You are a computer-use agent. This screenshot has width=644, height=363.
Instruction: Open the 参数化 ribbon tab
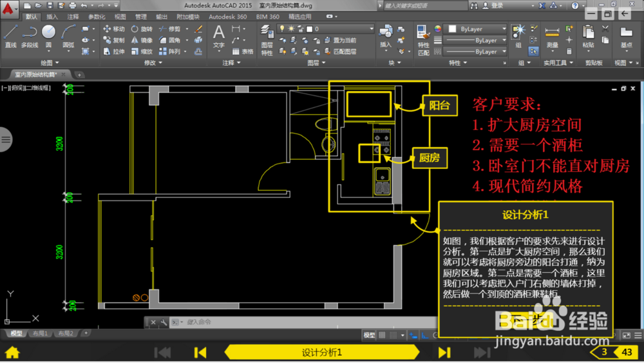[97, 17]
